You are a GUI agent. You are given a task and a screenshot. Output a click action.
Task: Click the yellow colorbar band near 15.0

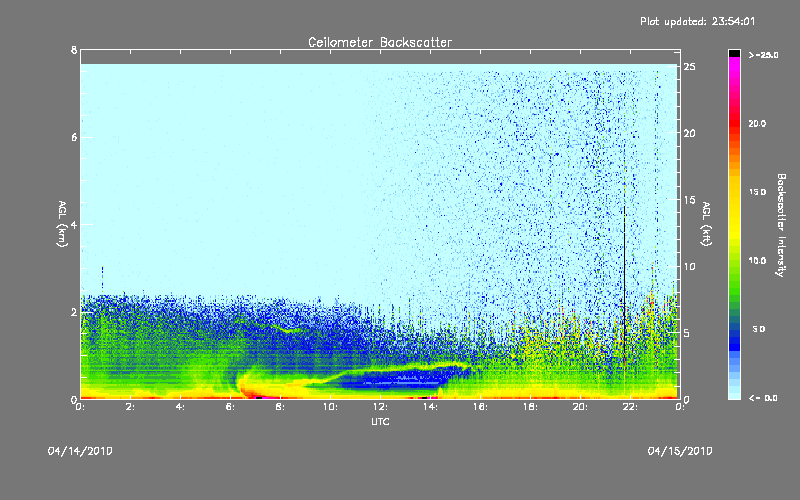pyautogui.click(x=734, y=192)
